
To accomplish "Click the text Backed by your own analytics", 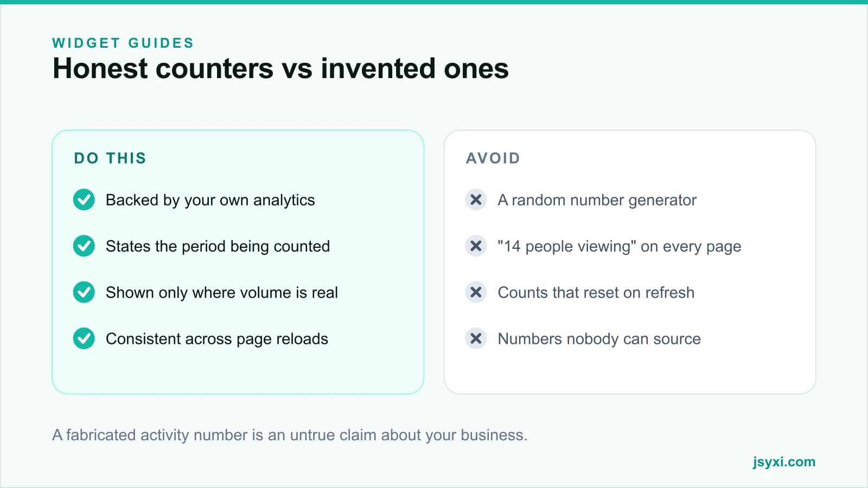I will pyautogui.click(x=210, y=200).
